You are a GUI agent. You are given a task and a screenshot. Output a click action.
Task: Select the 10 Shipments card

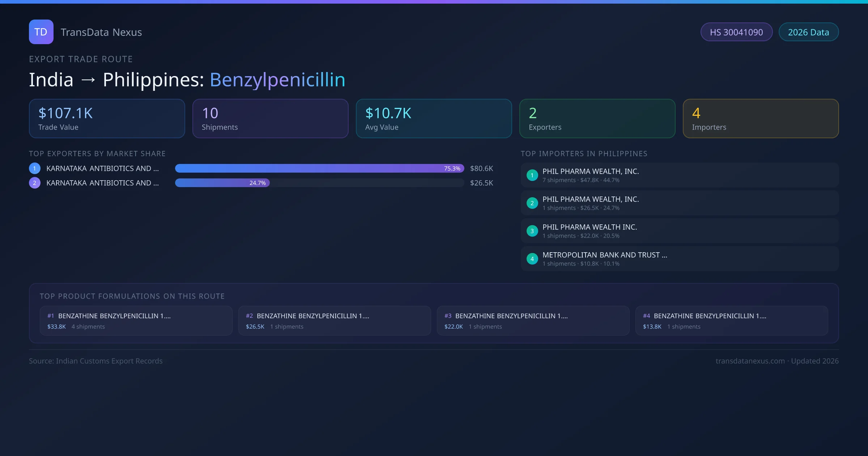coord(270,118)
